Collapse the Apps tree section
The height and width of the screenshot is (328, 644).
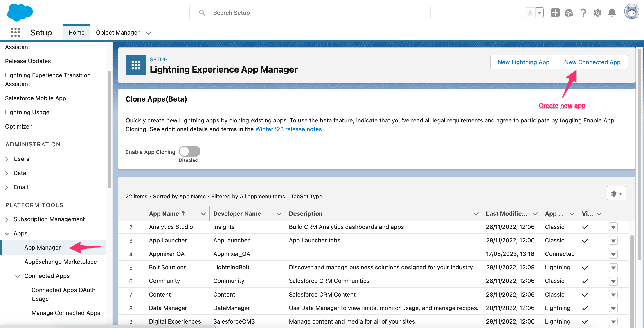point(7,234)
